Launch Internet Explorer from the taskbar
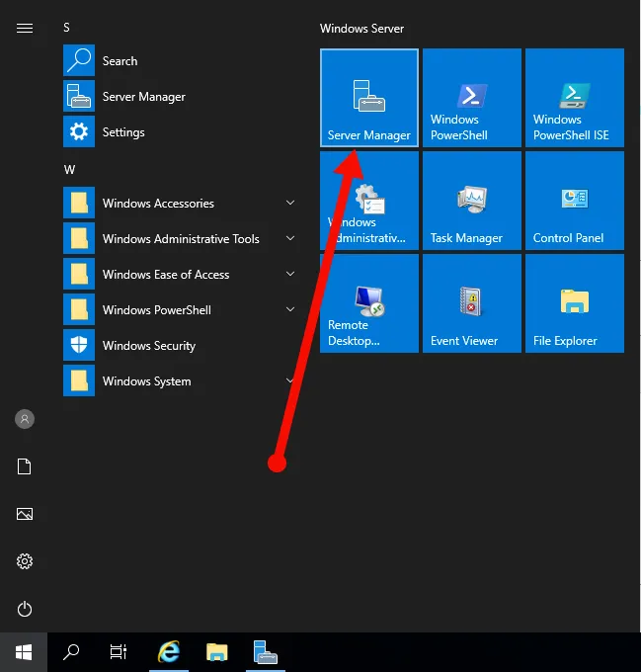 tap(169, 652)
